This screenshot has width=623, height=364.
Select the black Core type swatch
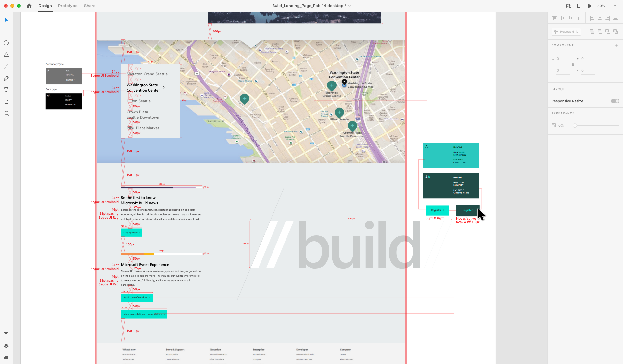click(x=64, y=101)
